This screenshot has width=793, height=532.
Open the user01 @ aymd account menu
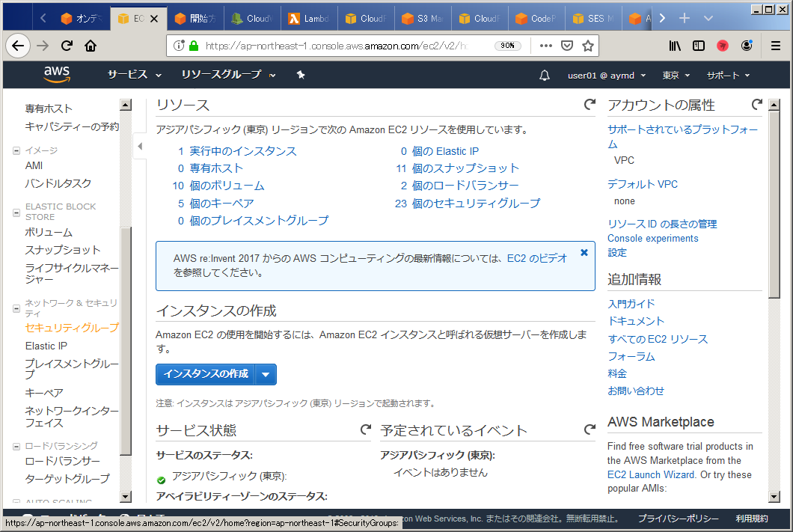607,76
